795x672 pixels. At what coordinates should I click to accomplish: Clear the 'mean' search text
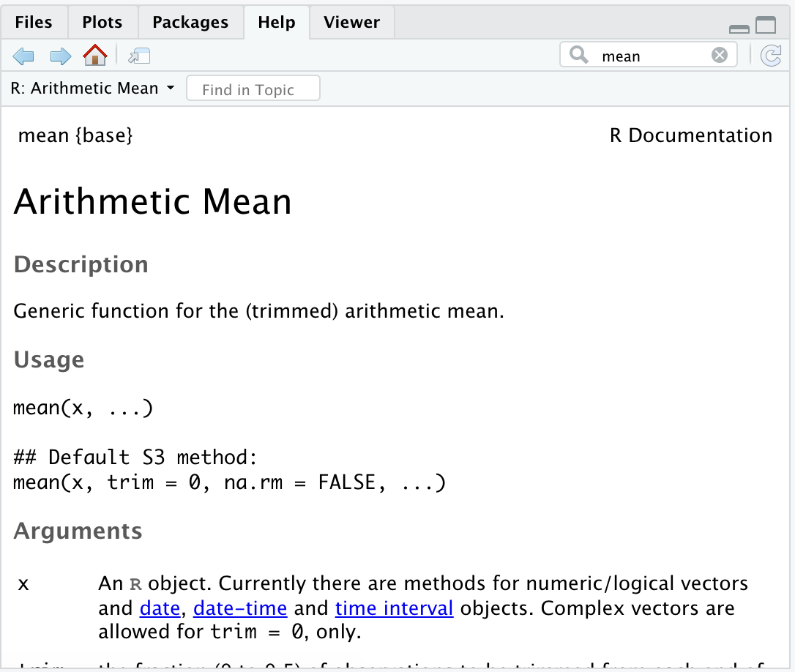pyautogui.click(x=720, y=56)
